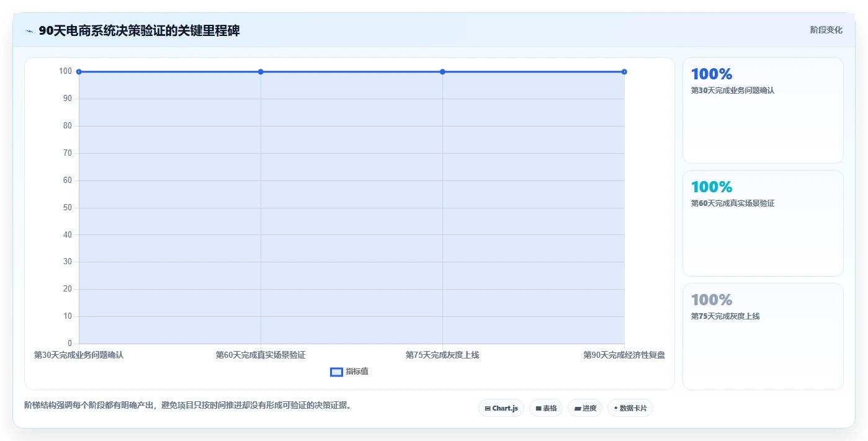Click the blue 100% value in first card
This screenshot has width=868, height=441.
click(x=712, y=74)
